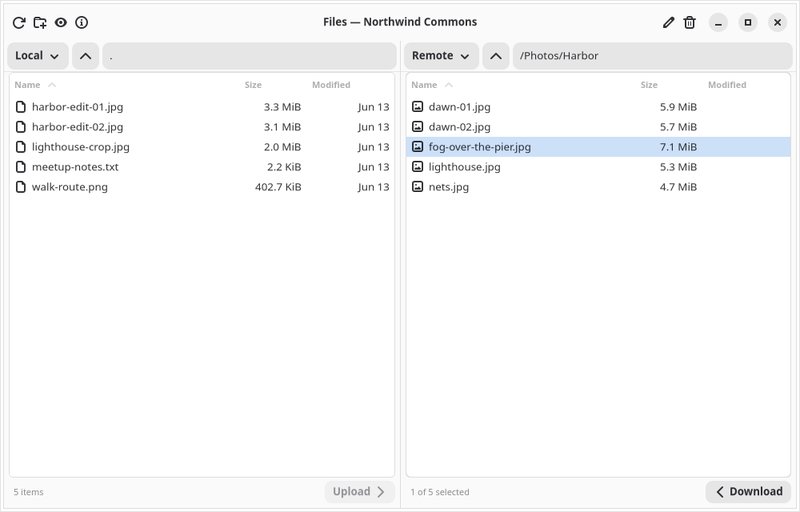Screen dimensions: 800x512
Task: Toggle hidden files with eye icon
Action: click(x=61, y=22)
